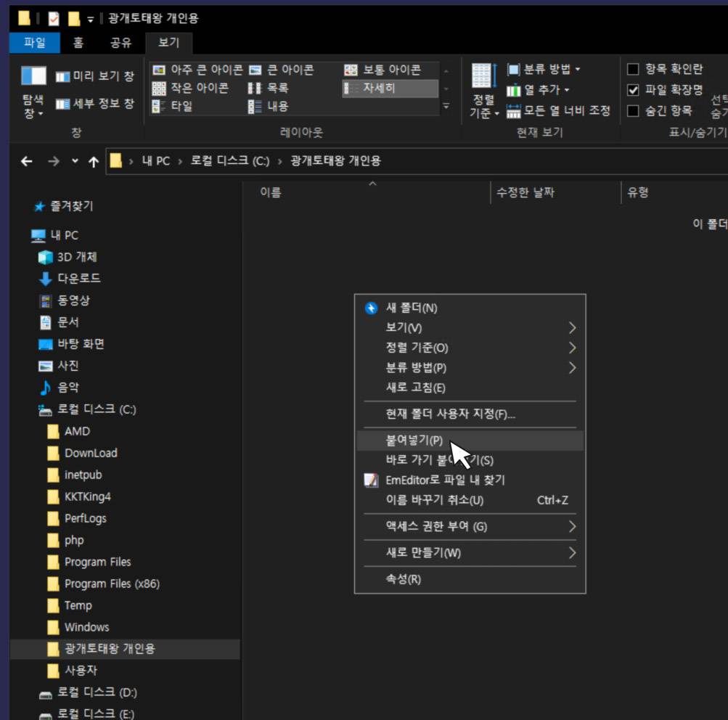
Task: Enable the 항목 확인란 checkbox
Action: (x=633, y=70)
